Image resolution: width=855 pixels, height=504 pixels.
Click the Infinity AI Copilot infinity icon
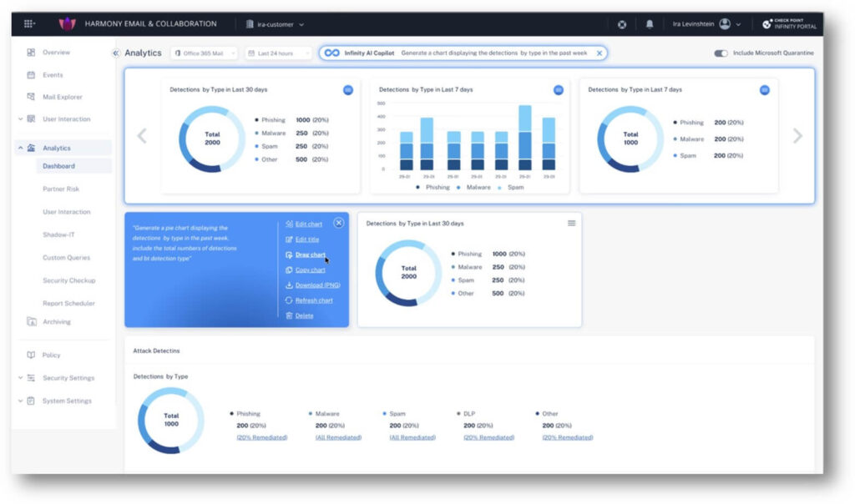point(331,53)
